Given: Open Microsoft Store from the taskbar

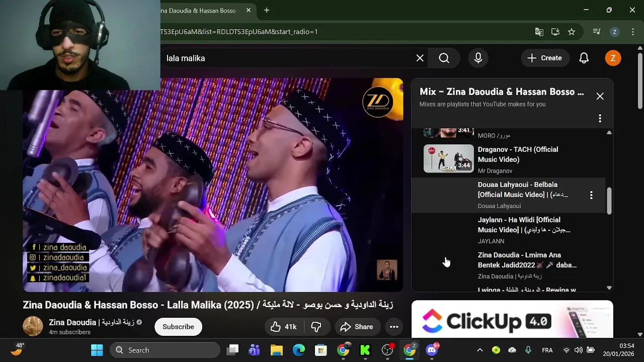Looking at the screenshot, I should [x=321, y=350].
